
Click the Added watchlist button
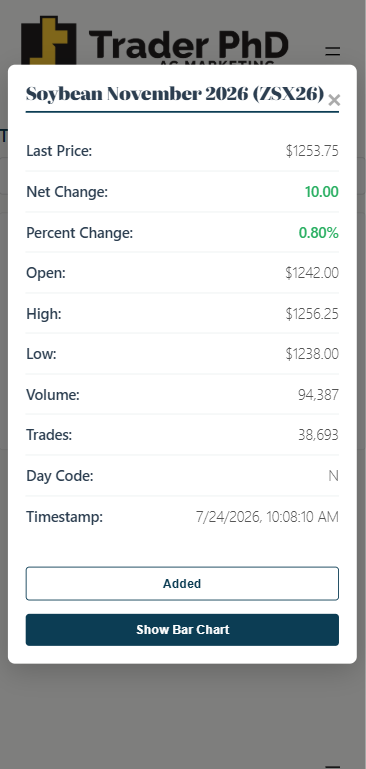click(x=182, y=584)
